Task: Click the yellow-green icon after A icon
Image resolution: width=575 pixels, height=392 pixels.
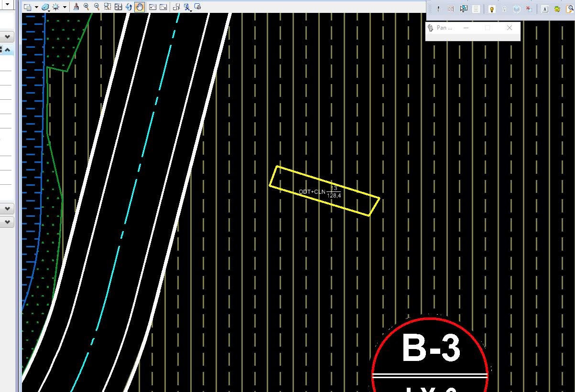Action: (x=557, y=9)
